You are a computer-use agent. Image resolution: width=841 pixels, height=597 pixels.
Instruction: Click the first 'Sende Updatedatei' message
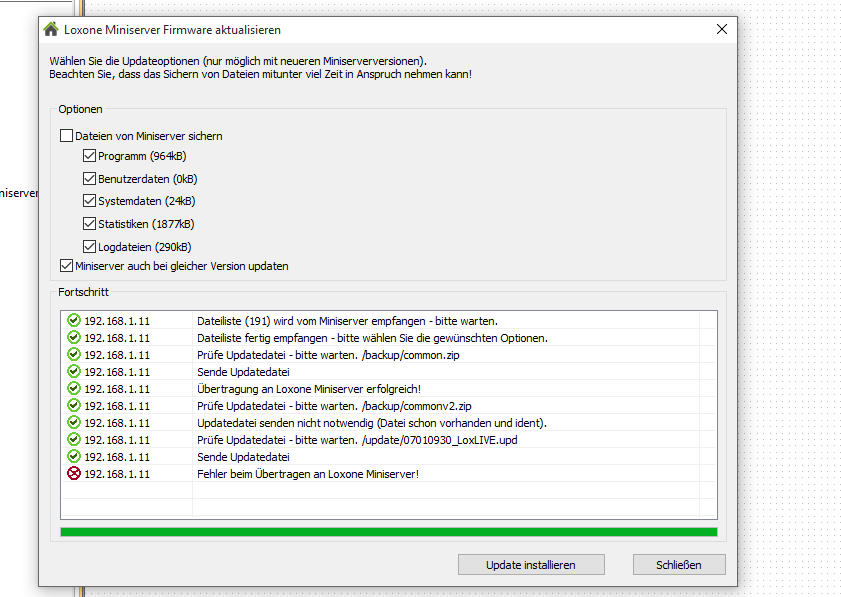[243, 372]
